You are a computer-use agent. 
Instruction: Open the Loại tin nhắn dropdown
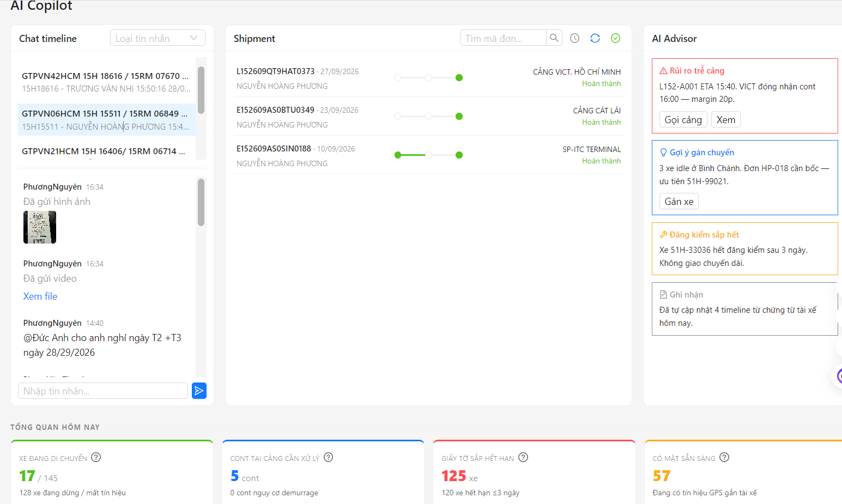pos(158,38)
